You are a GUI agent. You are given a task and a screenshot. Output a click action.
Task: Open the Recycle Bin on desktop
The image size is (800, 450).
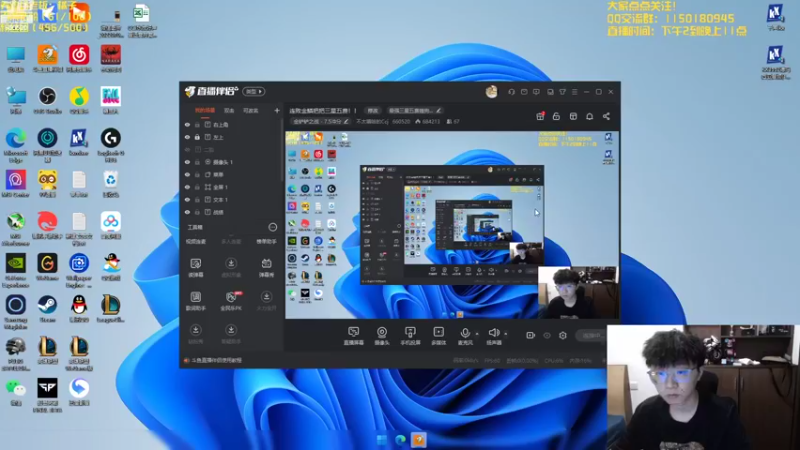coord(111,184)
